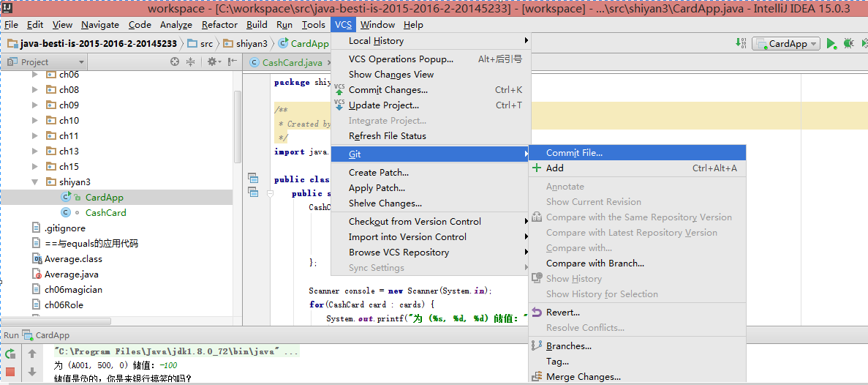The image size is (868, 385).
Task: Choose Apply Patch in VCS menu
Action: pos(431,188)
